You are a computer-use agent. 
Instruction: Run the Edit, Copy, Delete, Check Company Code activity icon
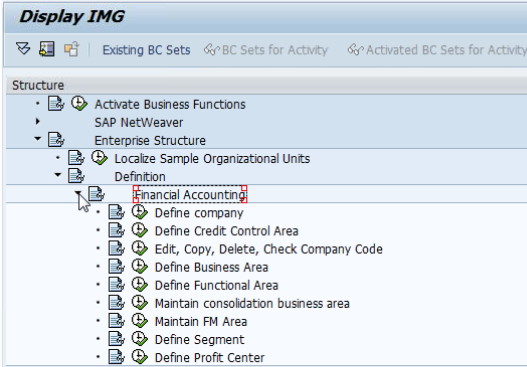pyautogui.click(x=139, y=249)
